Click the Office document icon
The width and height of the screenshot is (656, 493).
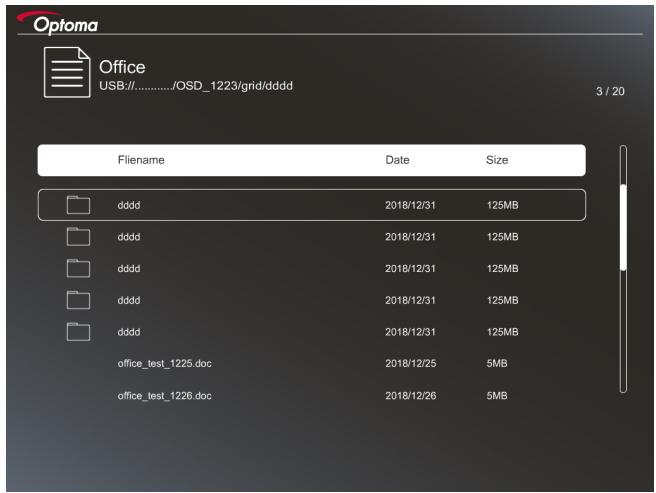coord(67,72)
